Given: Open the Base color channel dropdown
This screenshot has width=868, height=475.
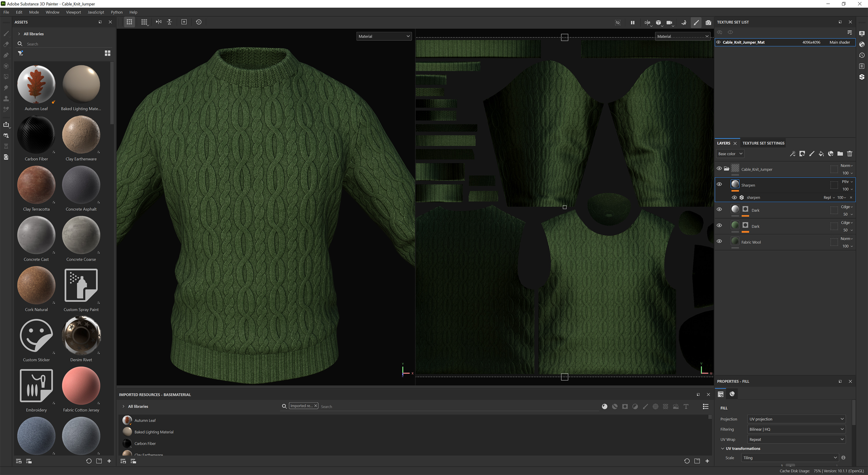Looking at the screenshot, I should 730,153.
